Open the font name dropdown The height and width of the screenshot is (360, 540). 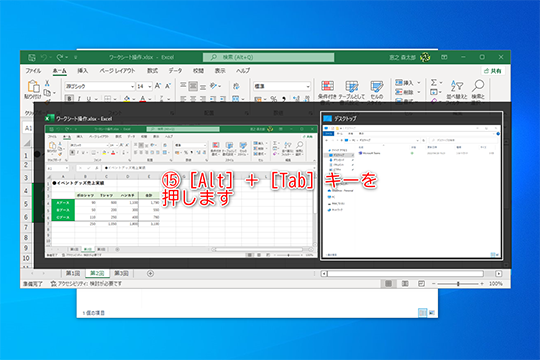[x=132, y=86]
